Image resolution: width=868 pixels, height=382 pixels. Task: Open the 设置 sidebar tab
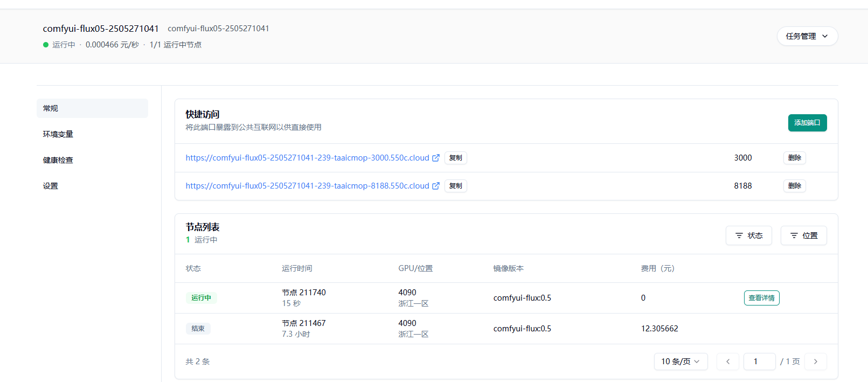coord(51,186)
